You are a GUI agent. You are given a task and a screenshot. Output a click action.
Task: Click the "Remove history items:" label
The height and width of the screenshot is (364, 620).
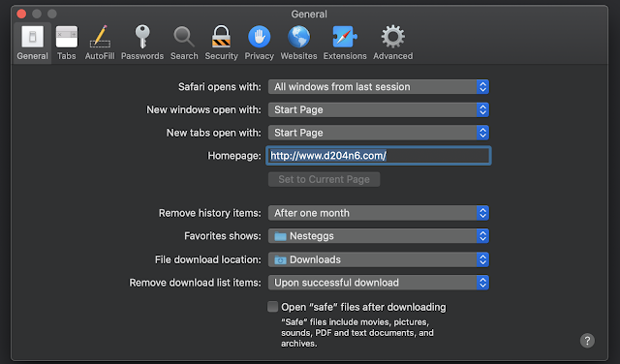point(210,213)
